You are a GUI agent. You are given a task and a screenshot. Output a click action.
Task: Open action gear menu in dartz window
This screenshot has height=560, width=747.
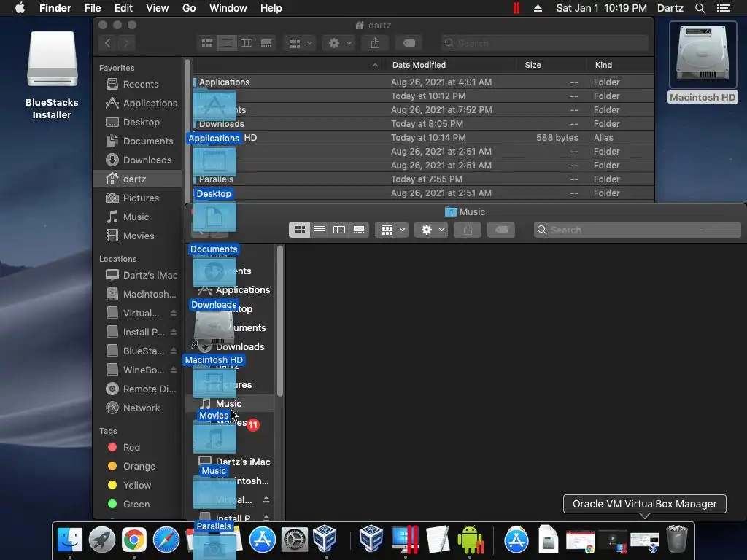click(x=338, y=43)
